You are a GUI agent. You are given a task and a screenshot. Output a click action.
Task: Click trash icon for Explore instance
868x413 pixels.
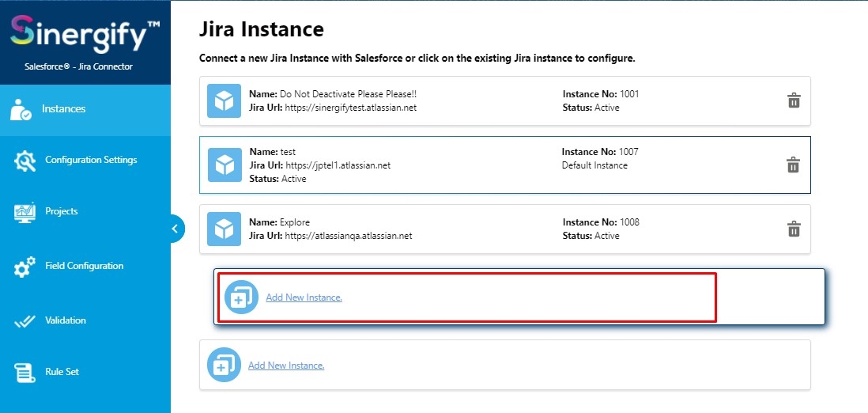[794, 229]
